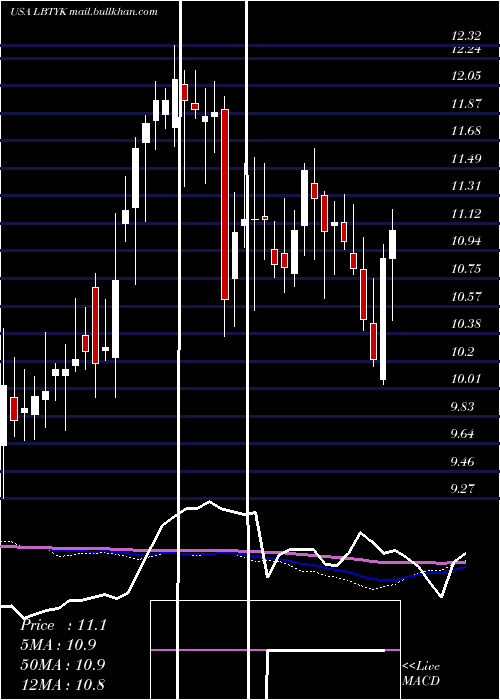Click the '12MA : 10.8' readout
This screenshot has height=700, width=500.
63,684
